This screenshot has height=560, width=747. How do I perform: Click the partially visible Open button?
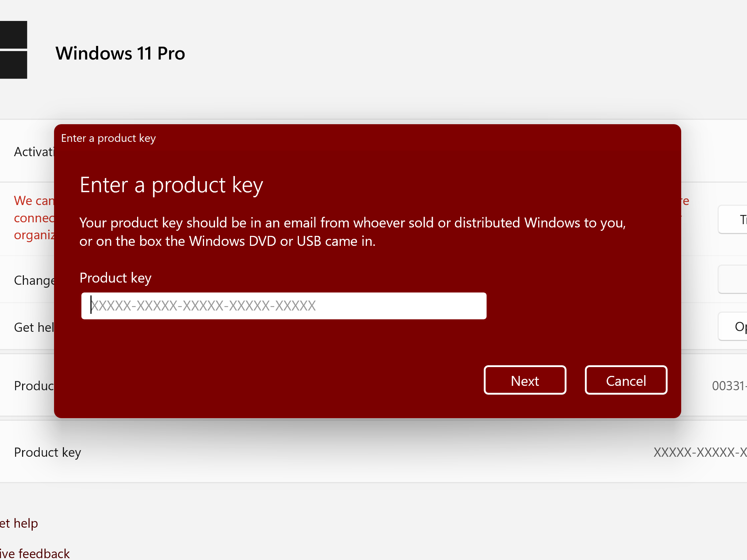coord(733,326)
